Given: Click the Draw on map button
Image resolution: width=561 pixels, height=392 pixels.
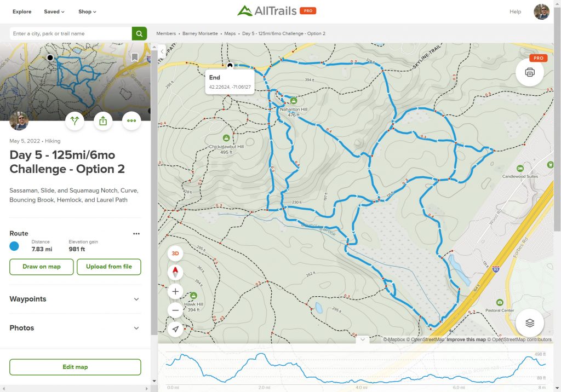Looking at the screenshot, I should click(42, 267).
